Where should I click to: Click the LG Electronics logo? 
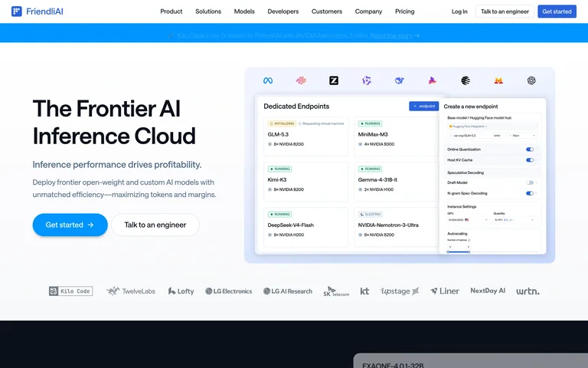(x=228, y=291)
